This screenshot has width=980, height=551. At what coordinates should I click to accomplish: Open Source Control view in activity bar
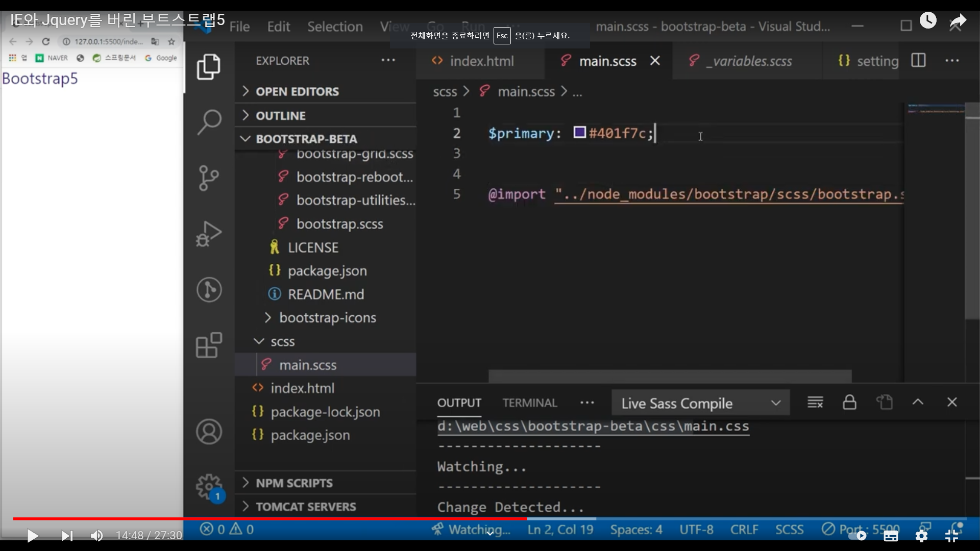(208, 178)
